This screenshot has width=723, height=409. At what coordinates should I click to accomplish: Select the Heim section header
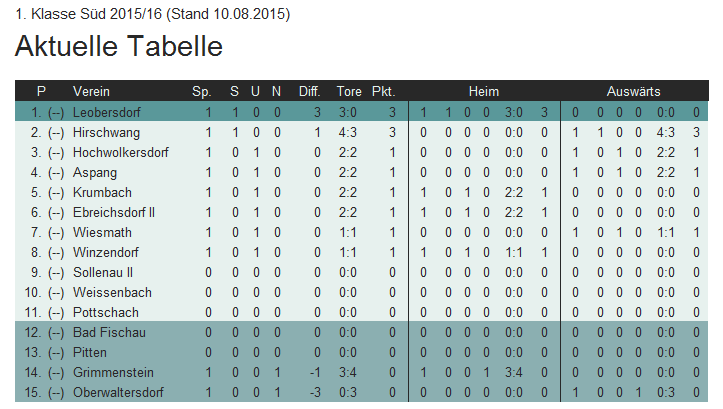(x=484, y=91)
